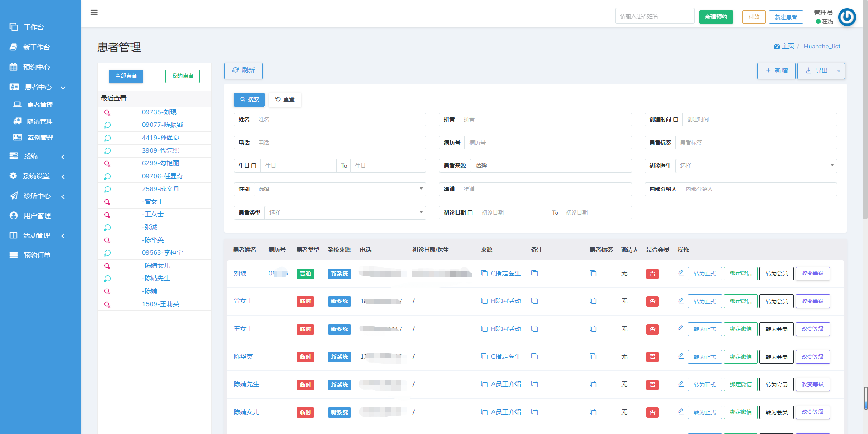Focus the header patient name search box

tap(655, 16)
